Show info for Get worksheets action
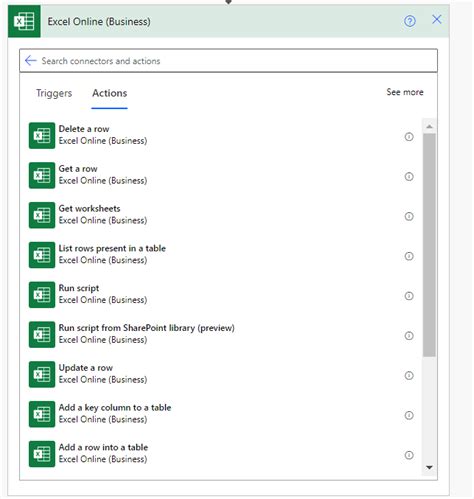474x499 pixels. coord(409,216)
